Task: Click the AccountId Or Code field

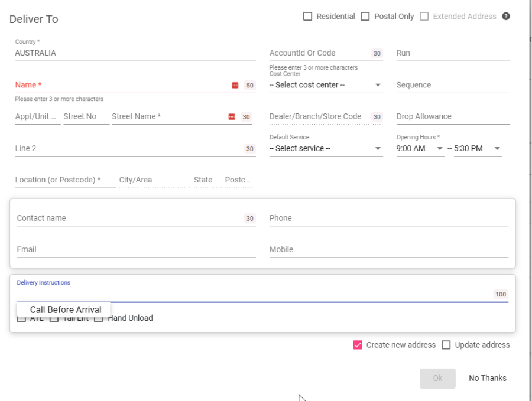Action: coord(319,53)
